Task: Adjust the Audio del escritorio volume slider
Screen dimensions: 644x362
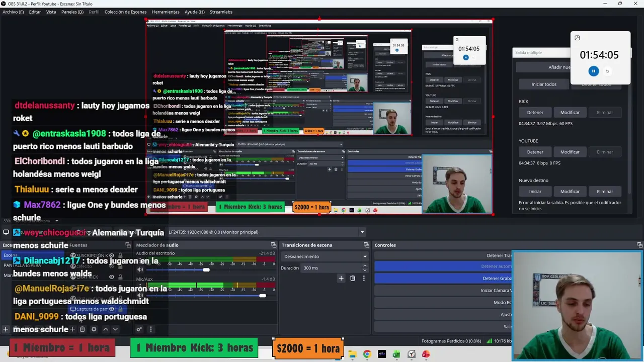Action: click(x=206, y=270)
